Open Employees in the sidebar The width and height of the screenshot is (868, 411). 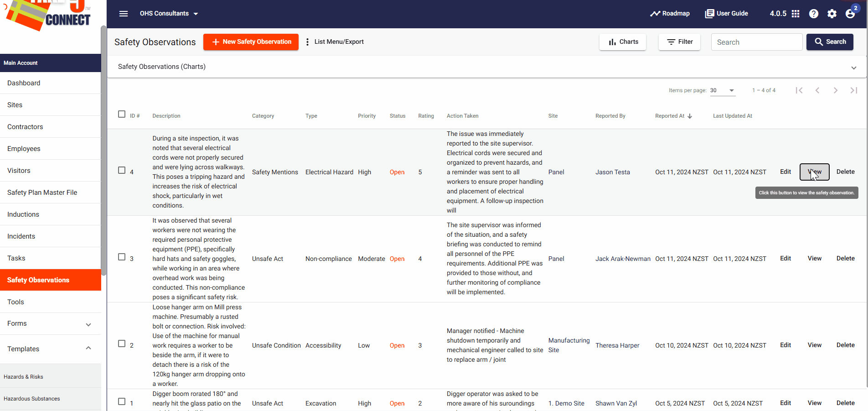50,149
